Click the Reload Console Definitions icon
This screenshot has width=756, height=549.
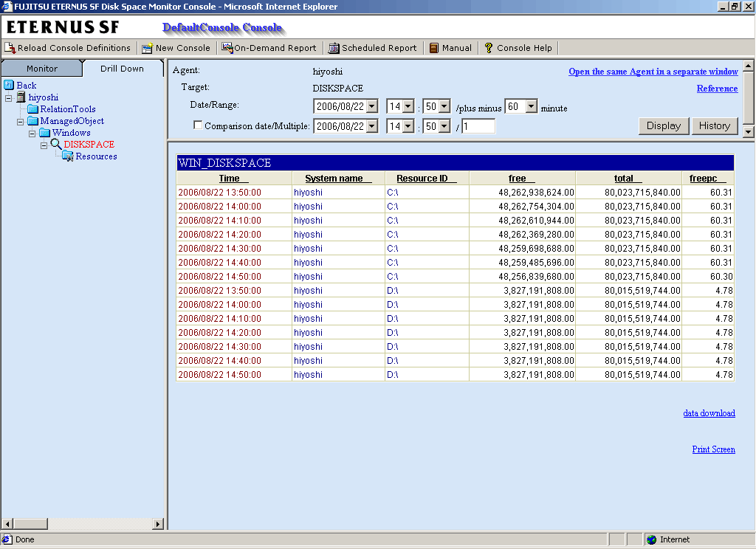tap(10, 48)
